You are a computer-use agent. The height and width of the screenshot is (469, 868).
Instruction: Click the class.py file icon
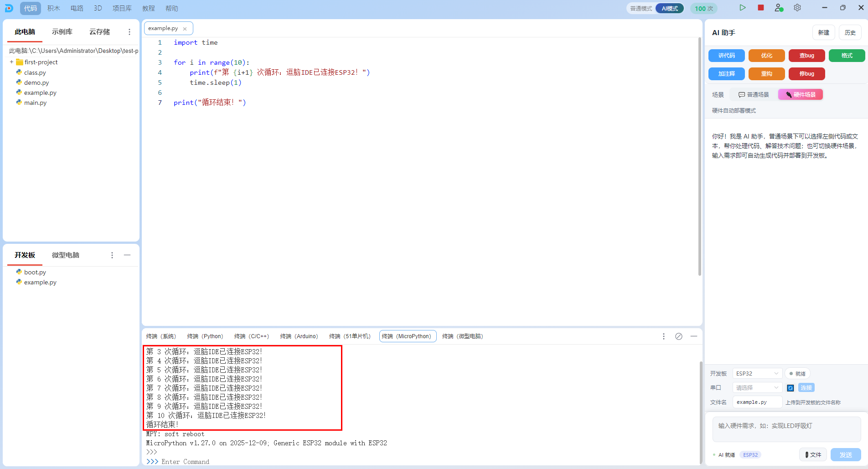coord(19,72)
